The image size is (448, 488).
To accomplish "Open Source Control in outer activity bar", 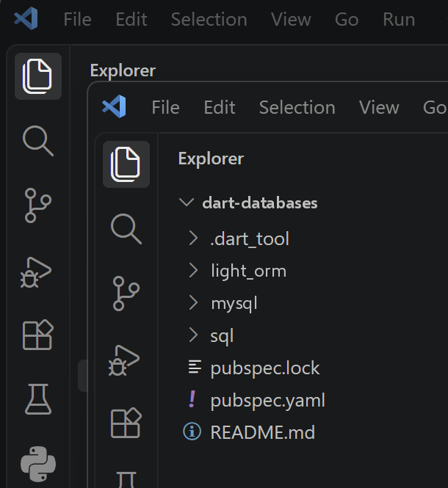I will tap(38, 205).
